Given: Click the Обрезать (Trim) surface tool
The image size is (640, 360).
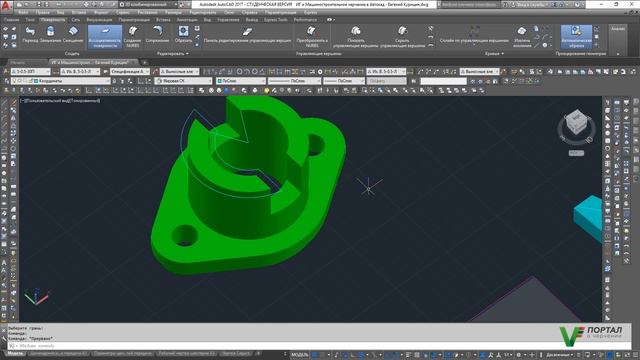Looking at the screenshot, I should coord(183,35).
